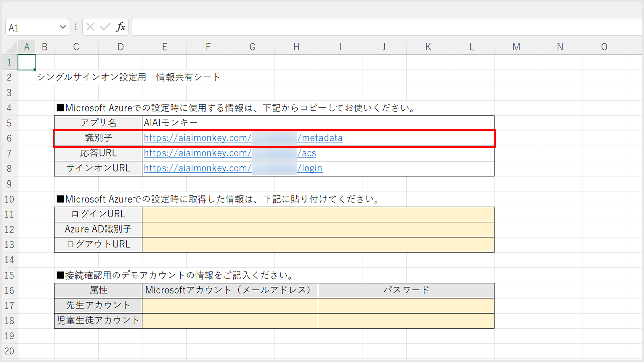
Task: Open the Name Box dropdown arrow
Action: [63, 27]
